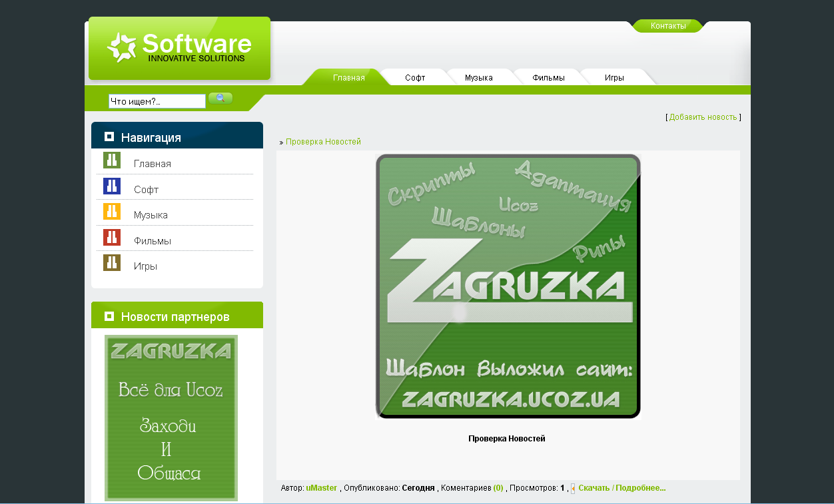The image size is (834, 504).
Task: Click the Новости партнеров panel heading
Action: coord(175,317)
